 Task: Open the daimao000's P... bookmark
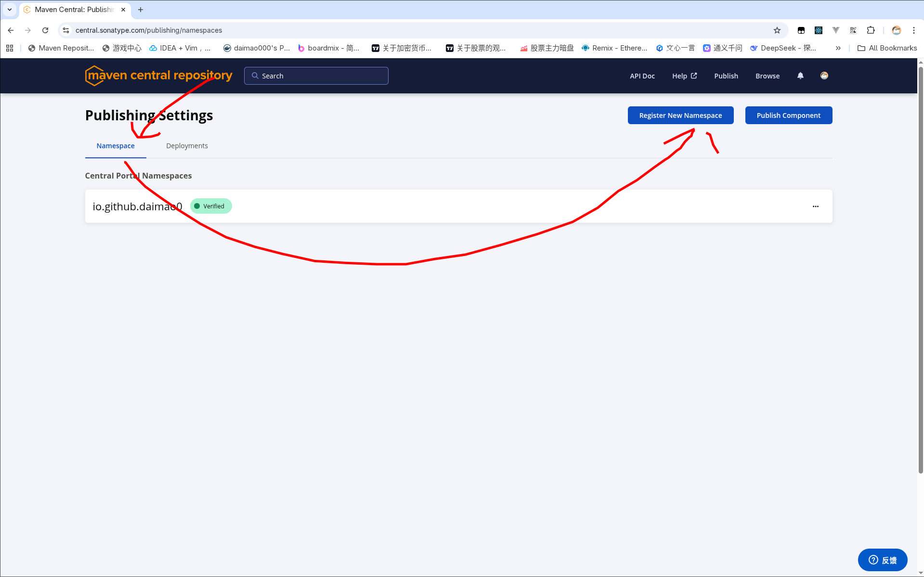click(257, 48)
